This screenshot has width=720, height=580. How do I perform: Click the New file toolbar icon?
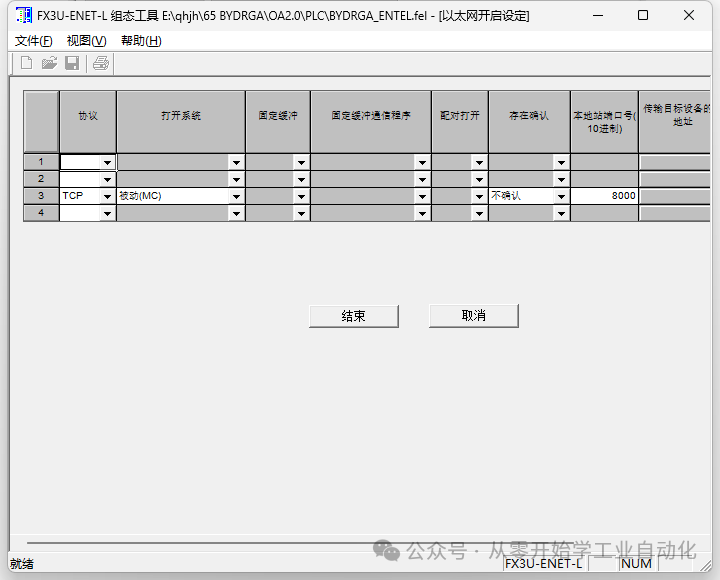pyautogui.click(x=27, y=63)
